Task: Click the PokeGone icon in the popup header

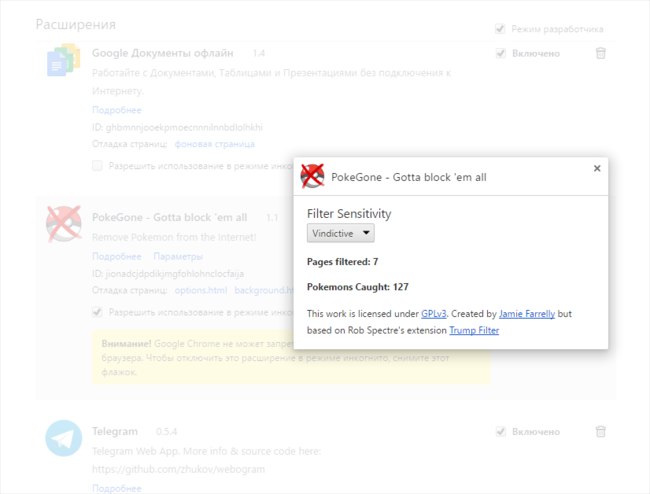Action: click(x=312, y=176)
